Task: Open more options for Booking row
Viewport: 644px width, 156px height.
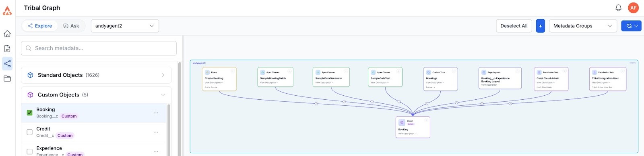Action: (156, 113)
